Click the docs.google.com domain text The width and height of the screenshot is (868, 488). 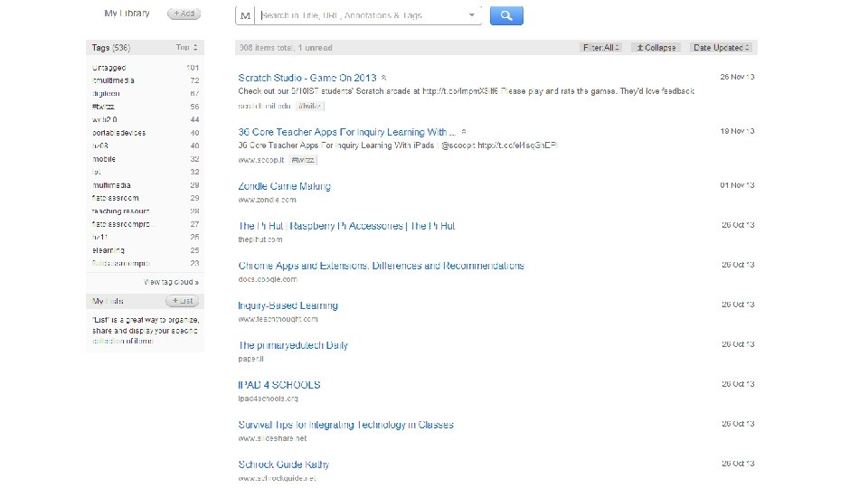pyautogui.click(x=268, y=279)
